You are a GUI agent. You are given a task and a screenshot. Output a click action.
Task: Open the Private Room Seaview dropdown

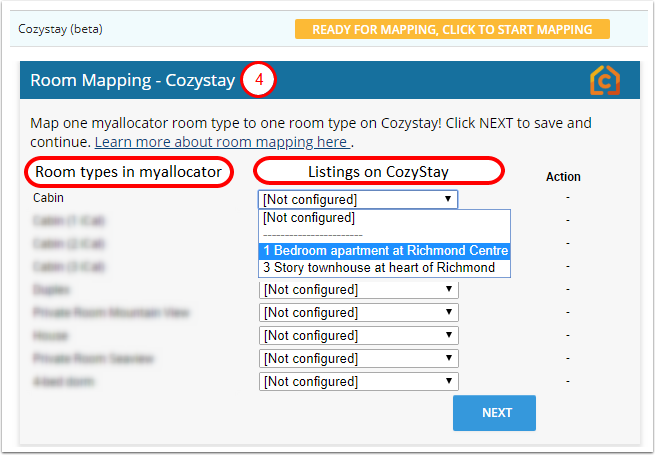359,358
